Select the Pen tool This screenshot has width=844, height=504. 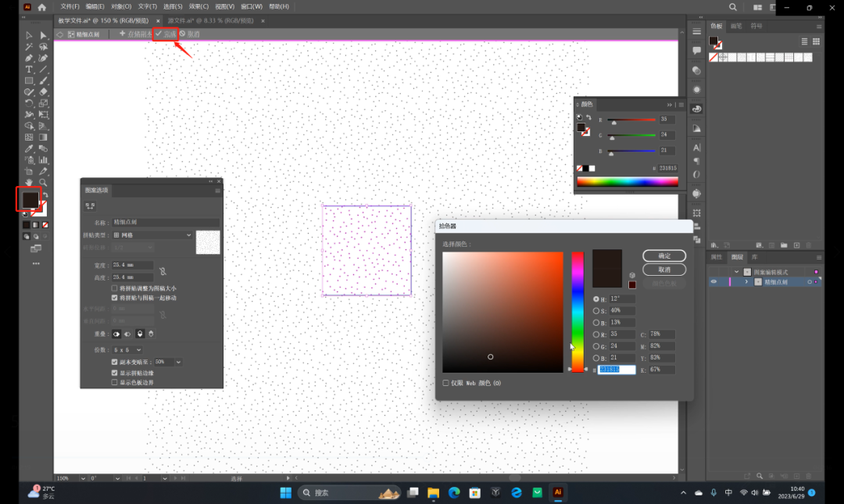(x=29, y=58)
